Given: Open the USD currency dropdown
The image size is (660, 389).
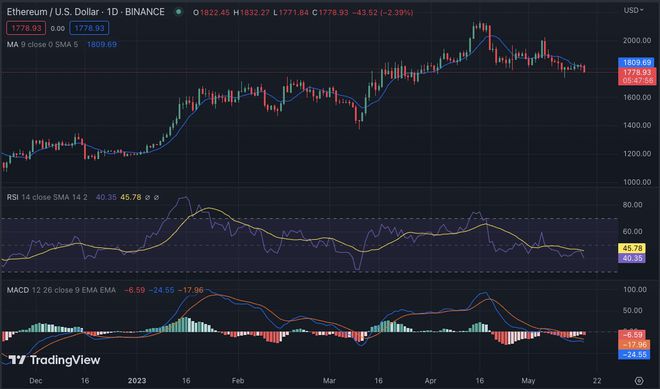Looking at the screenshot, I should [x=633, y=10].
